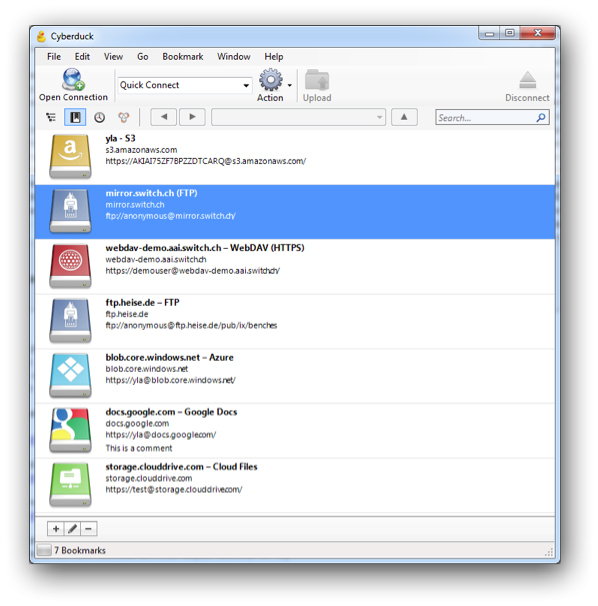The width and height of the screenshot is (598, 606).
Task: Open the Edit menu
Action: click(x=82, y=57)
